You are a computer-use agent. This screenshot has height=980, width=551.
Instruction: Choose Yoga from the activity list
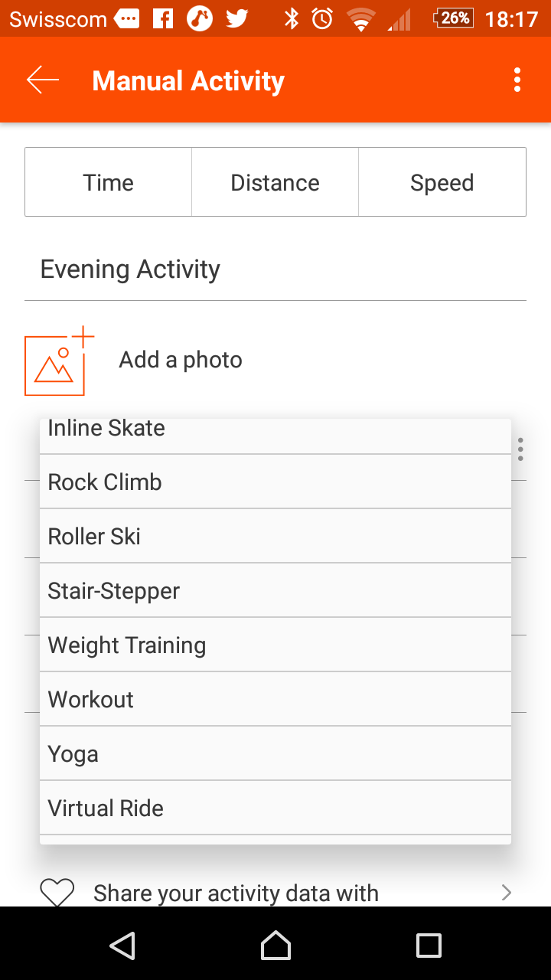[x=275, y=753]
